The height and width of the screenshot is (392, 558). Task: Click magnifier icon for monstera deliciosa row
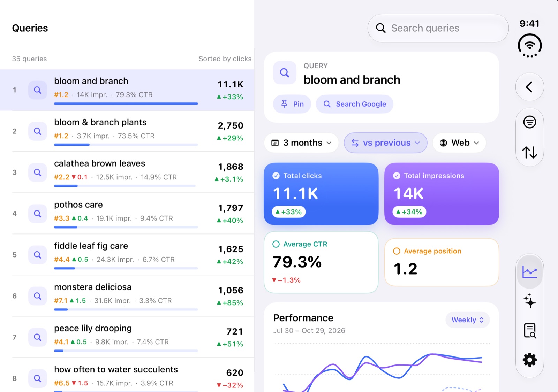coord(38,296)
